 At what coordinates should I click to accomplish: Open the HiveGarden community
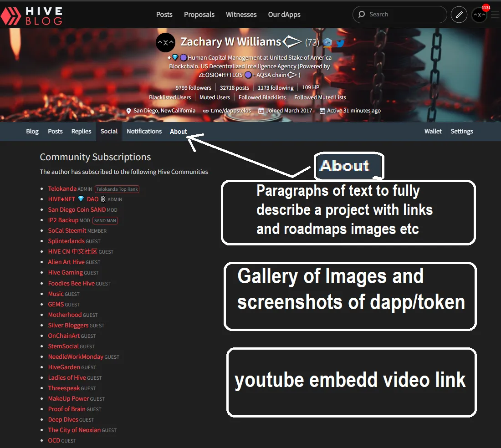coord(64,367)
